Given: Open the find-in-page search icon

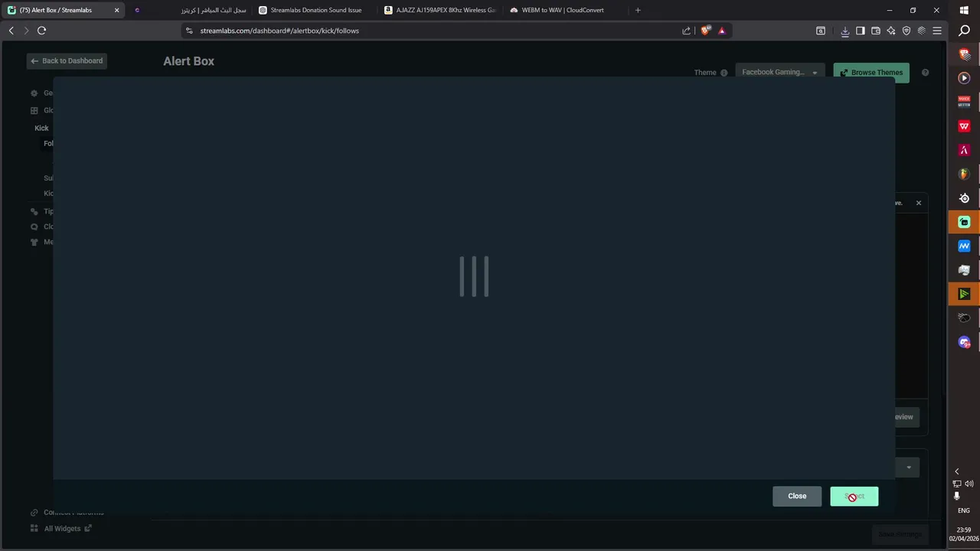Looking at the screenshot, I should point(821,31).
